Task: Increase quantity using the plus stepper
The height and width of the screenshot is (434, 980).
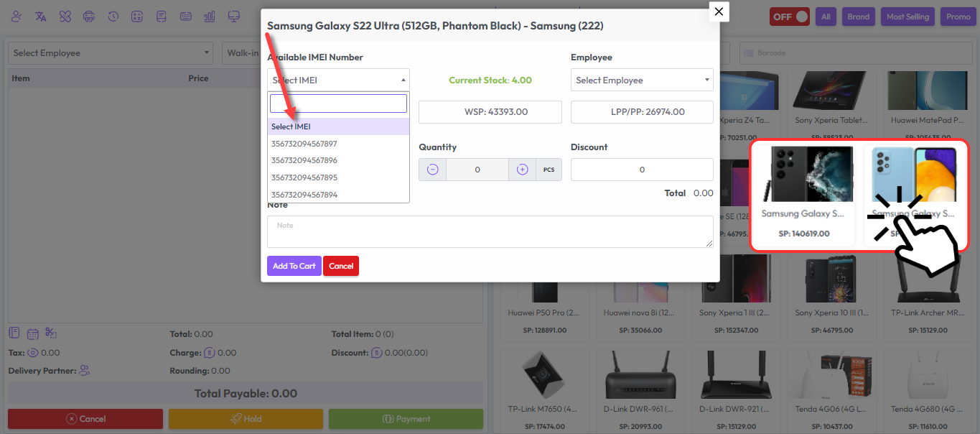Action: [x=522, y=169]
